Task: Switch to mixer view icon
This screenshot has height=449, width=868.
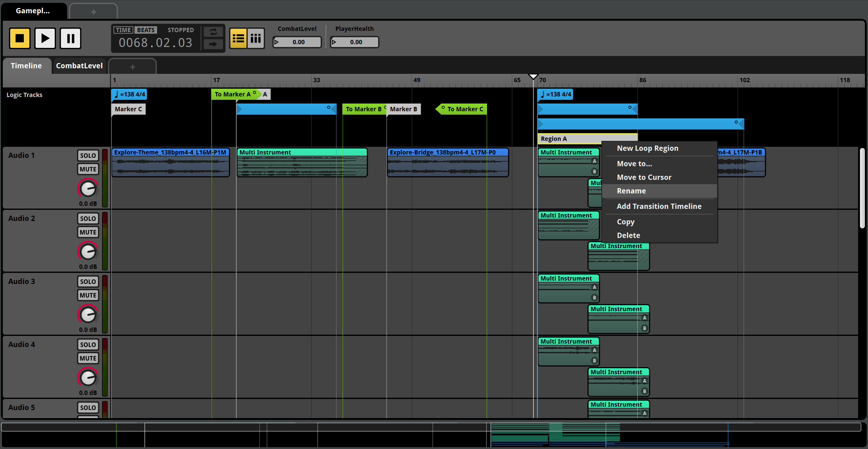Action: 256,38
